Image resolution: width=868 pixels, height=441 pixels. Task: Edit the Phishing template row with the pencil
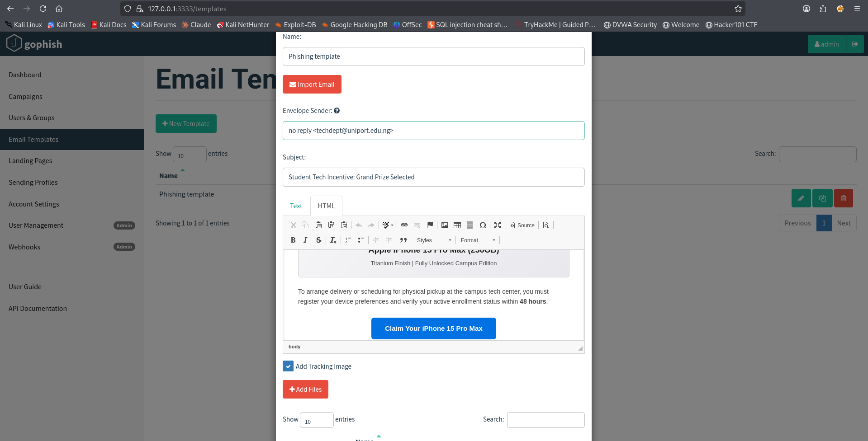801,198
